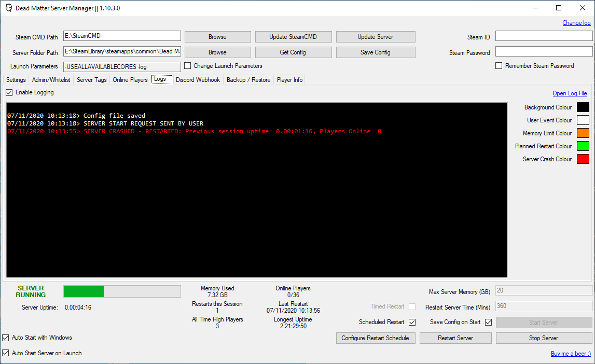Disable Auto Start with Windows
This screenshot has height=364, width=595.
(x=5, y=337)
